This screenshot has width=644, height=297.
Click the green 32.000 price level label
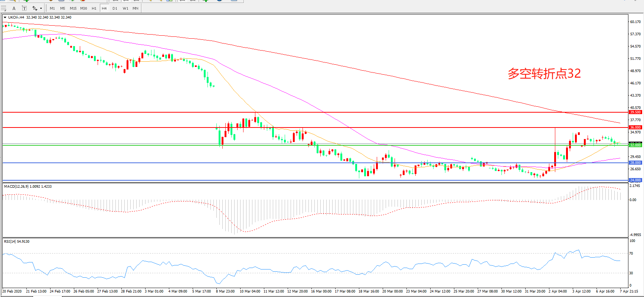pyautogui.click(x=635, y=145)
